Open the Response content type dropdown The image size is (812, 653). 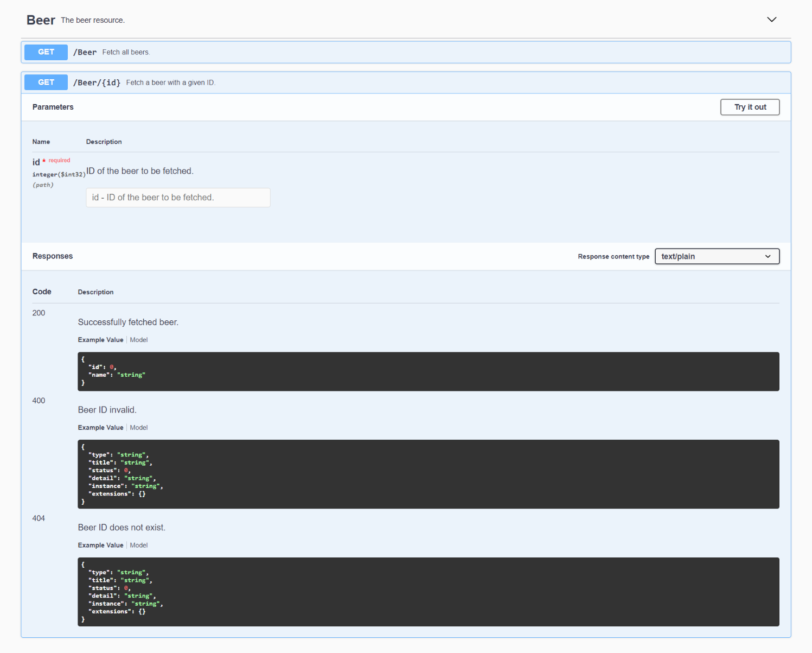pos(717,256)
